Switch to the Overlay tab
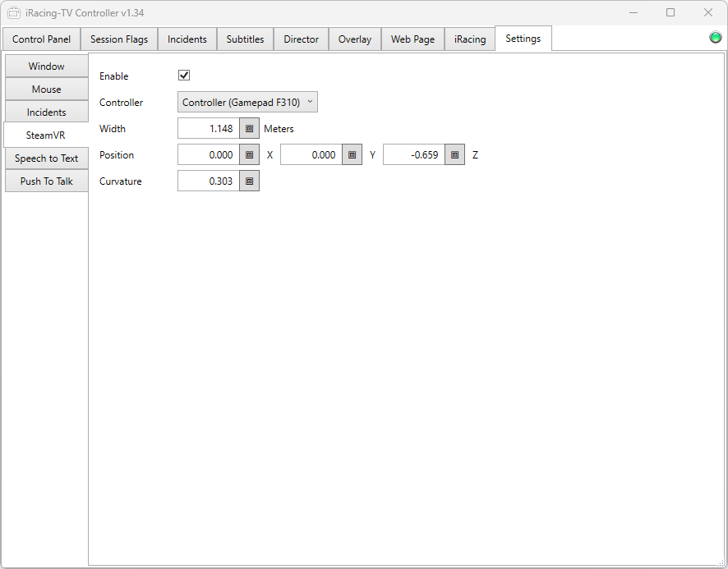Screen dimensions: 728x569 [x=355, y=39]
